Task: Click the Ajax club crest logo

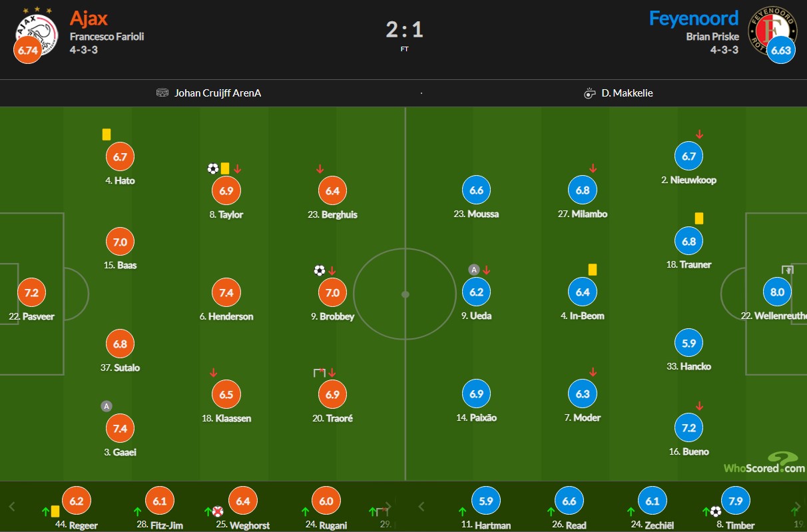Action: 37,31
